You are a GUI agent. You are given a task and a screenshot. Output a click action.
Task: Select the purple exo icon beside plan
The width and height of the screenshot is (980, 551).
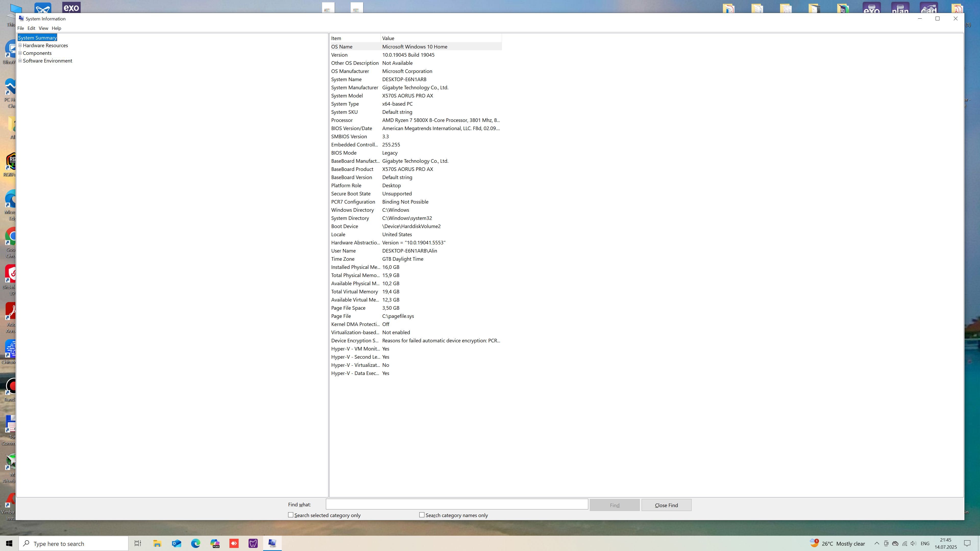coord(872,8)
